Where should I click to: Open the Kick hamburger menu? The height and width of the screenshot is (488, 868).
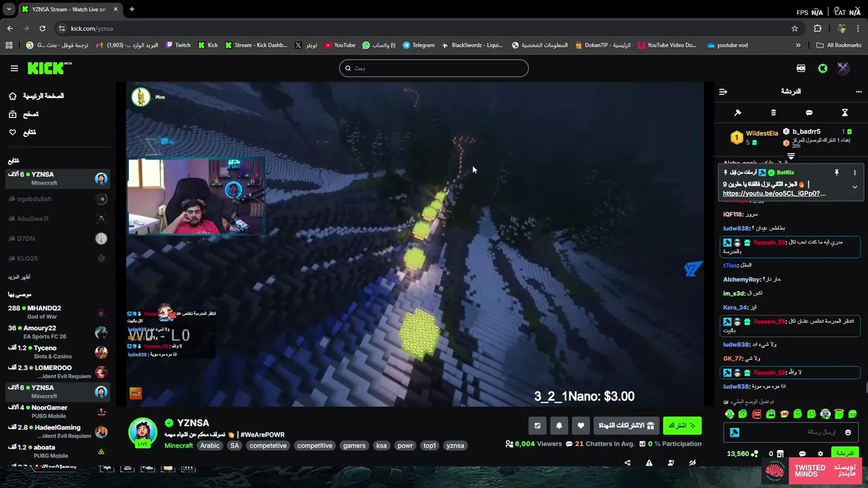[14, 68]
